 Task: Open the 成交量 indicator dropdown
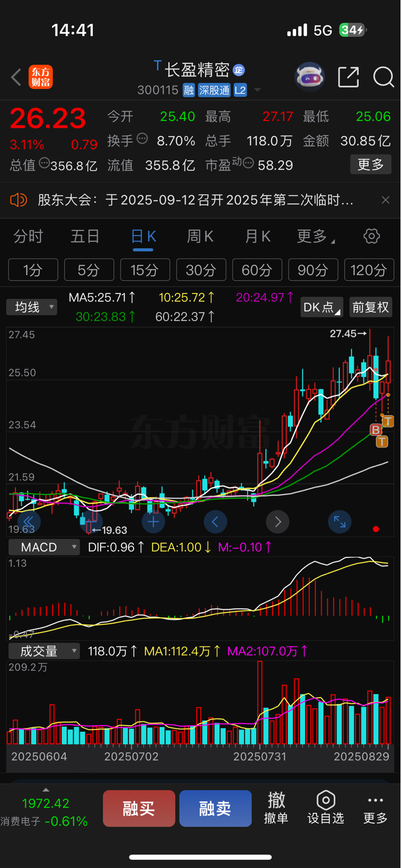[44, 651]
